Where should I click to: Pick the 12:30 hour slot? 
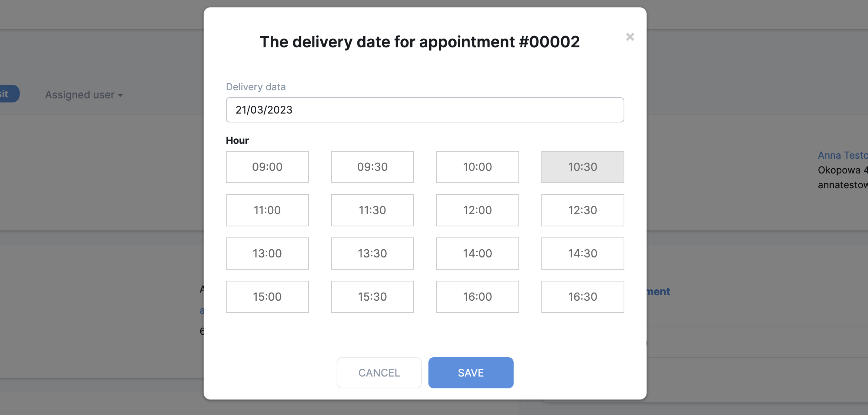[582, 210]
